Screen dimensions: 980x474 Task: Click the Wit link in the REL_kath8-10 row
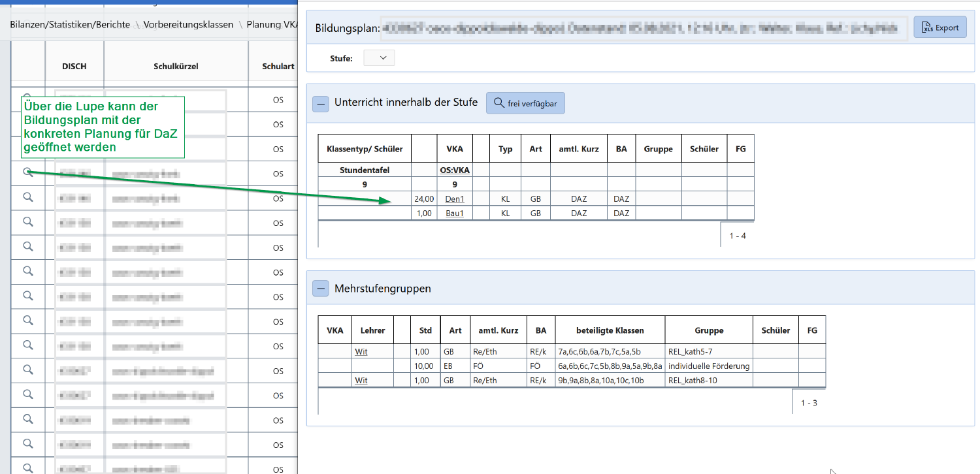pos(361,381)
